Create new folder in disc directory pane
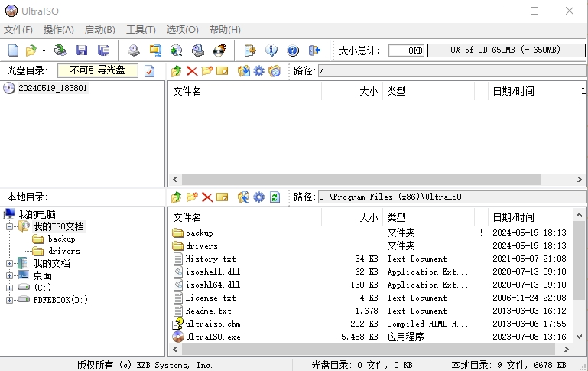 point(207,70)
